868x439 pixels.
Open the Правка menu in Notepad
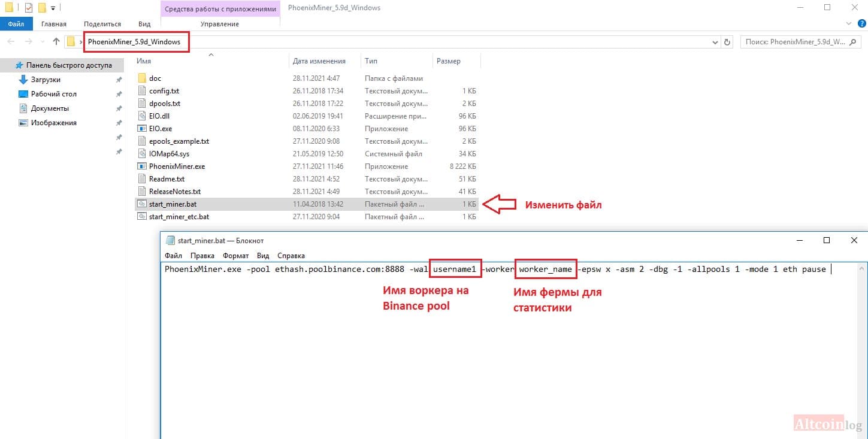click(202, 255)
